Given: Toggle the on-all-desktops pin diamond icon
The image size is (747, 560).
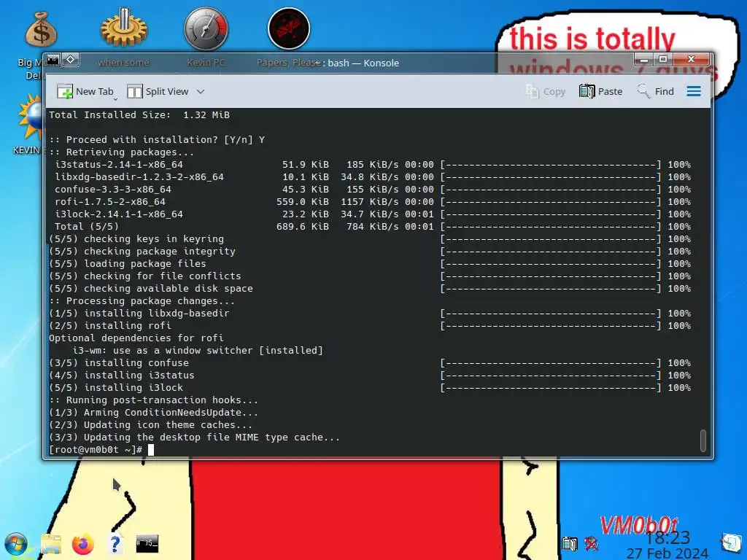Looking at the screenshot, I should (70, 60).
